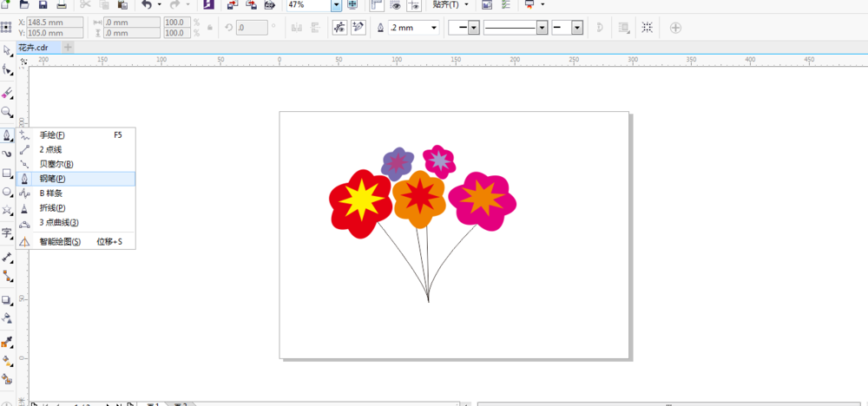Open the outline width .2 mm dropdown

(x=433, y=27)
